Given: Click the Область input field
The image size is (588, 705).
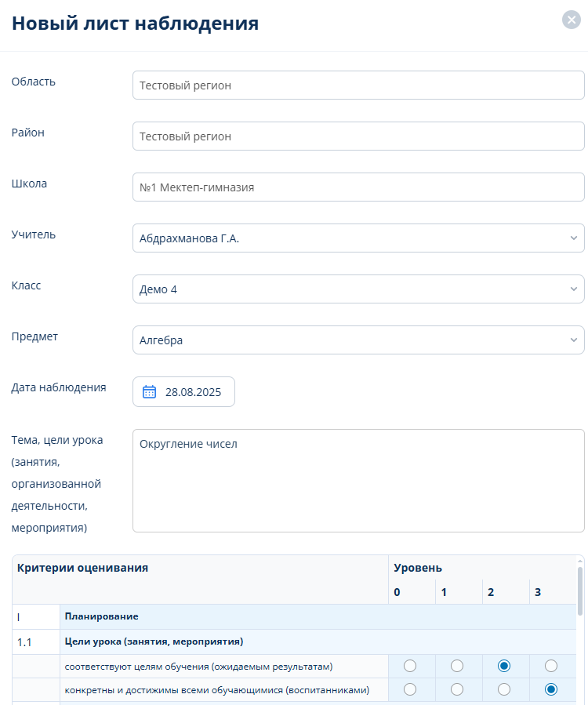Looking at the screenshot, I should point(358,85).
